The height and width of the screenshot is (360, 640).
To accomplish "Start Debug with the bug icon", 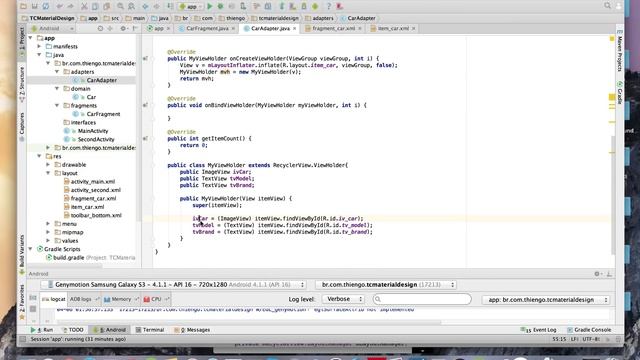I will point(220,6).
